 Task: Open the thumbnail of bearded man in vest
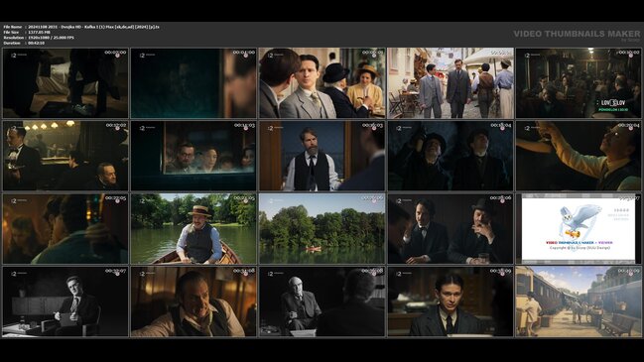[322, 156]
